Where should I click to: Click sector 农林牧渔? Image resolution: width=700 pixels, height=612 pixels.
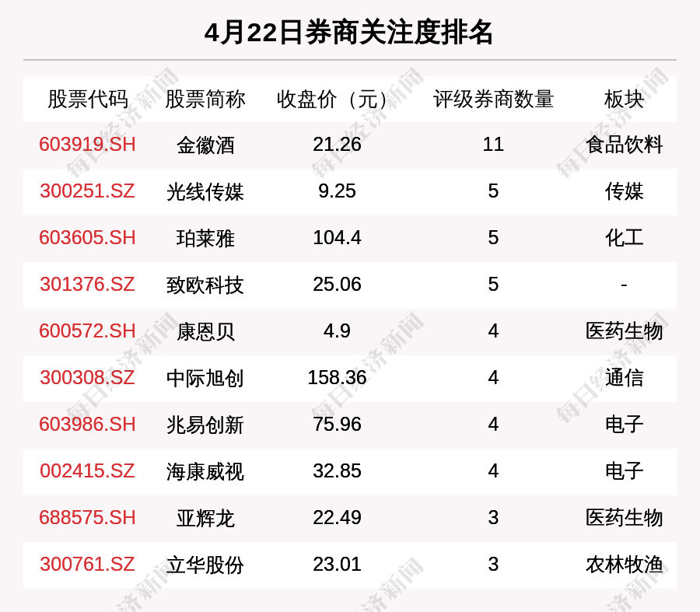pos(624,565)
